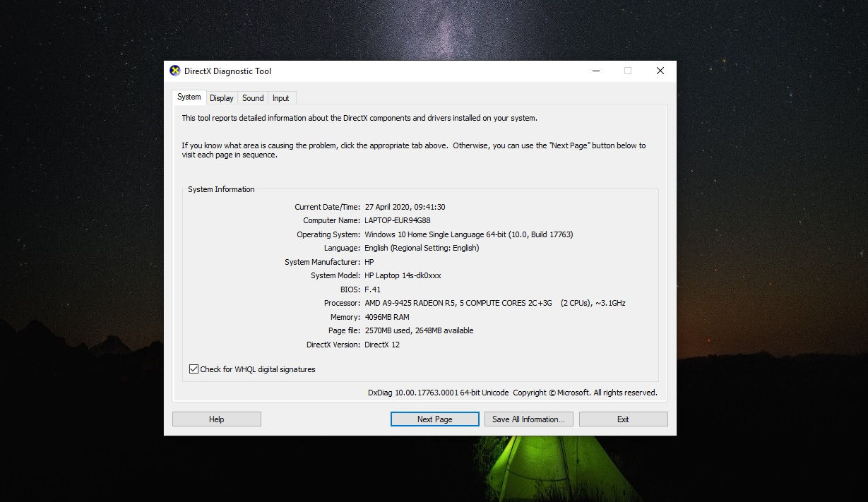Image resolution: width=868 pixels, height=502 pixels.
Task: Open the Save All Information dialog
Action: [528, 419]
